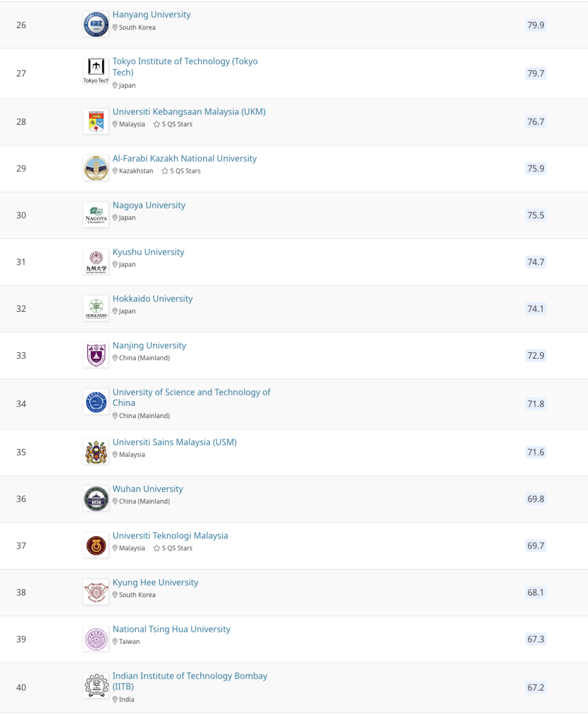Image resolution: width=588 pixels, height=714 pixels.
Task: Click the Hanyang University logo
Action: (x=96, y=24)
